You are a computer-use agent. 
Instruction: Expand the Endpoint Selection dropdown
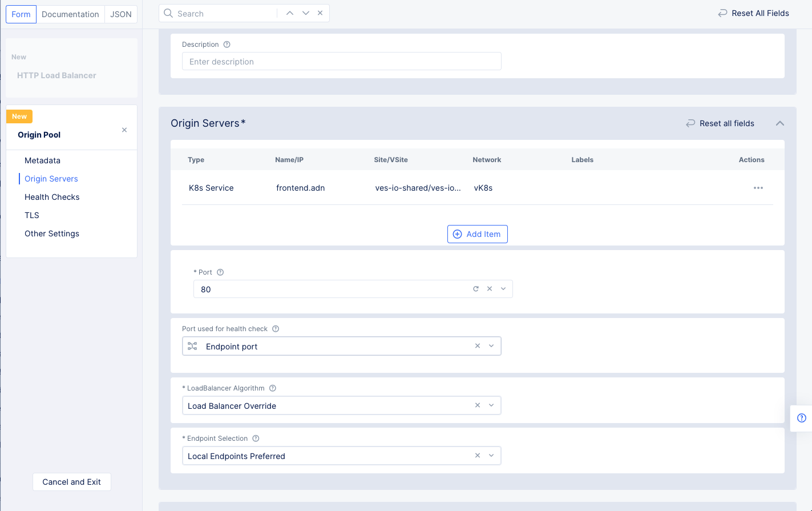pos(491,456)
